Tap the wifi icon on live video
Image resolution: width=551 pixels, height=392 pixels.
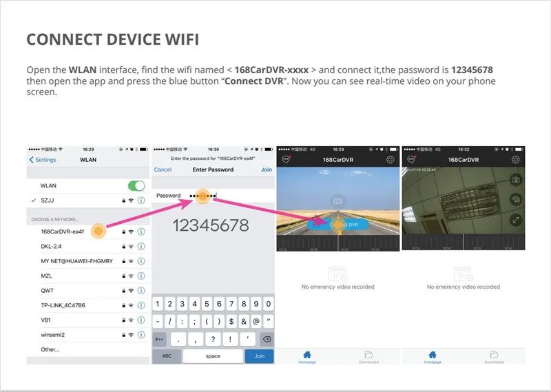pos(515,200)
